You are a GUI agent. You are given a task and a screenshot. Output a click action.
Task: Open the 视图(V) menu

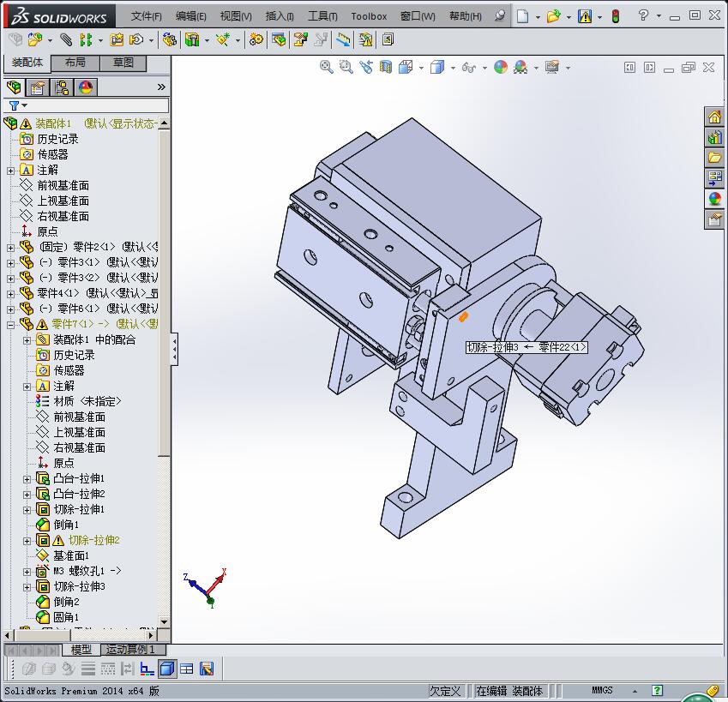pyautogui.click(x=236, y=16)
